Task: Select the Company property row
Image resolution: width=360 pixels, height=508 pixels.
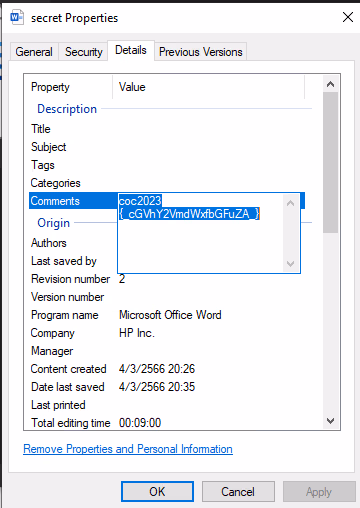Action: point(167,333)
